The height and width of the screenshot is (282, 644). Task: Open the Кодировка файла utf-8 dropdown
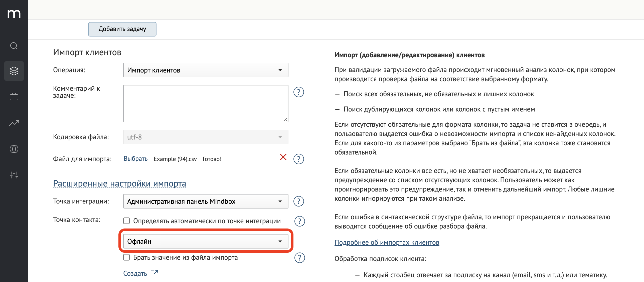click(x=206, y=137)
